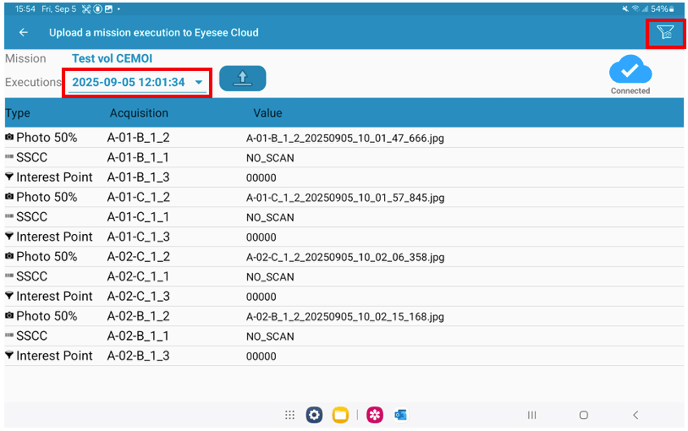Tap the Android home navigation button
688x431 pixels.
(583, 415)
